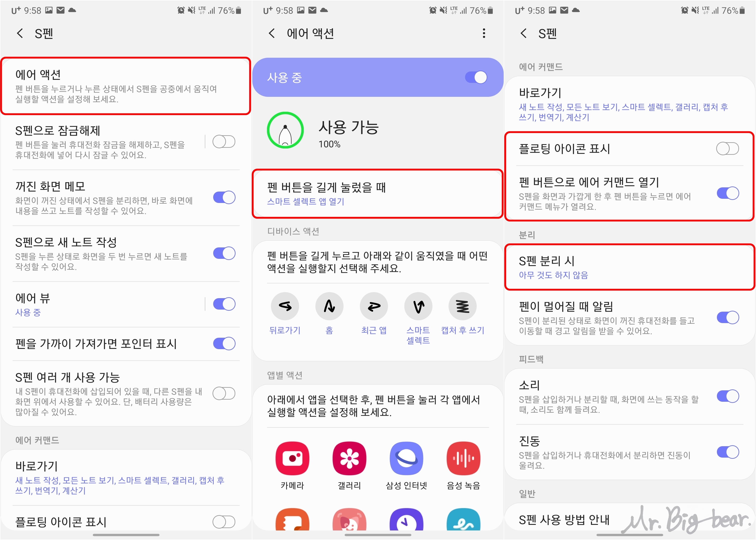Open the 갤러리 app action icon
This screenshot has width=756, height=540.
coord(349,458)
